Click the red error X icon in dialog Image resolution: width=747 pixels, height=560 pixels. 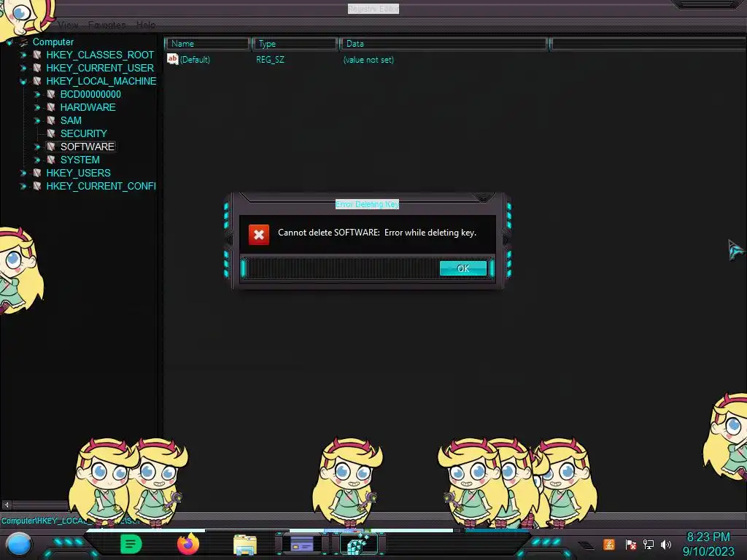click(x=259, y=234)
